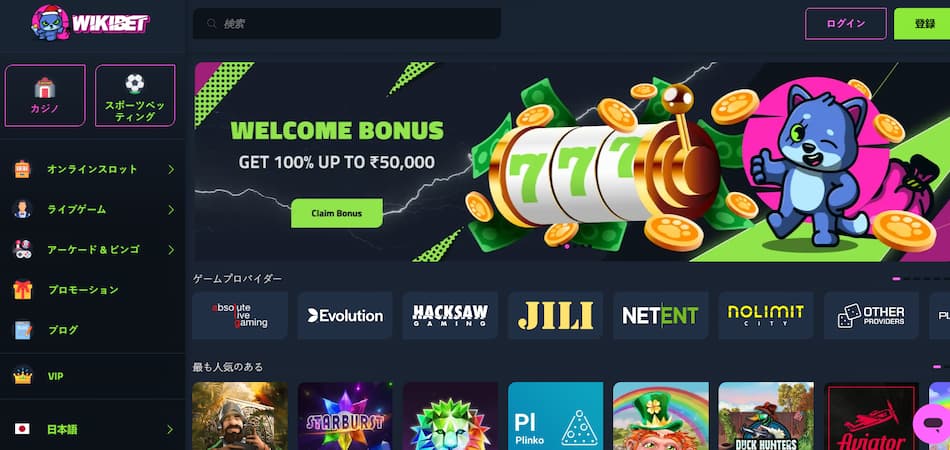Click the search magnifier icon
This screenshot has height=450, width=950.
tap(211, 24)
